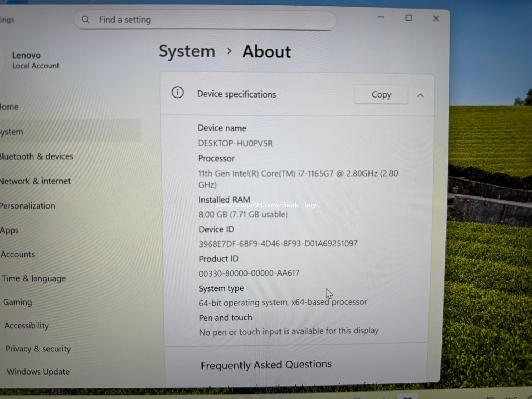This screenshot has height=399, width=532.
Task: Select Apps in the sidebar
Action: pos(10,231)
